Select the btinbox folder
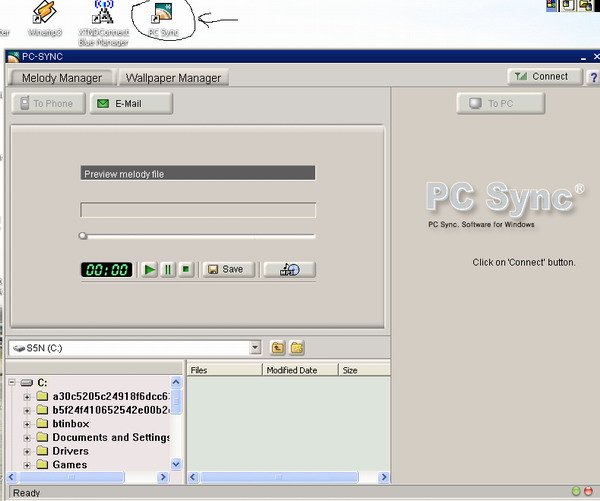600x501 pixels. tap(71, 424)
